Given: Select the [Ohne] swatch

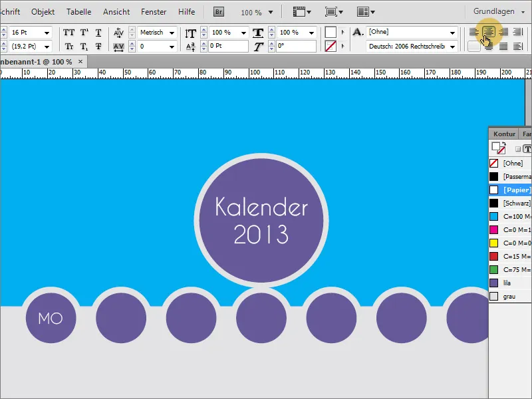Looking at the screenshot, I should [x=510, y=163].
